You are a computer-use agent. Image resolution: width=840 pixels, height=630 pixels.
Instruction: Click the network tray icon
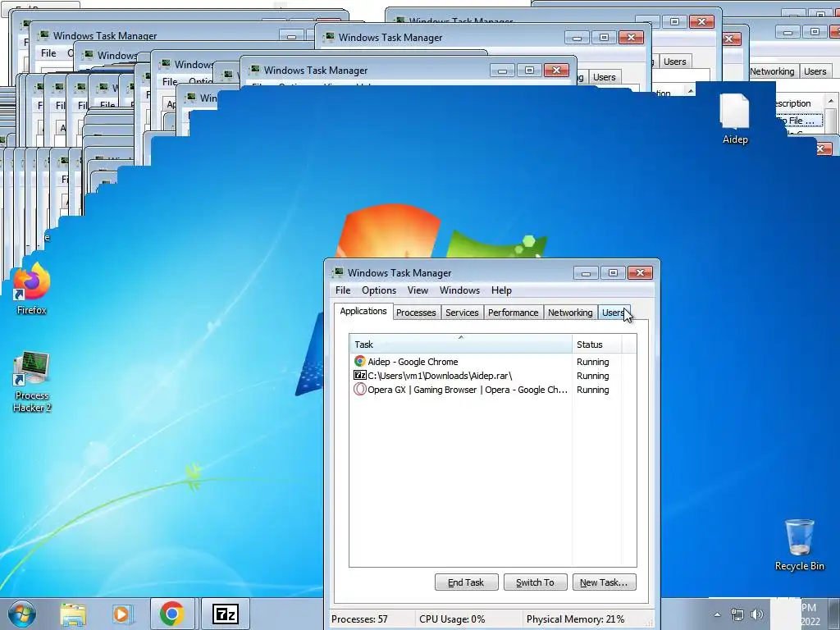737,614
